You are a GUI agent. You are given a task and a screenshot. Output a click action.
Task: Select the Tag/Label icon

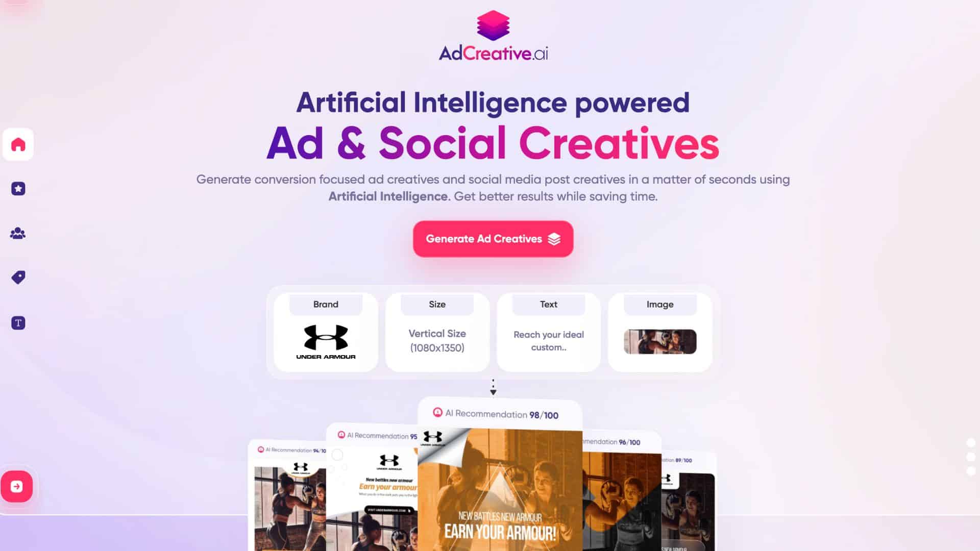pyautogui.click(x=18, y=278)
